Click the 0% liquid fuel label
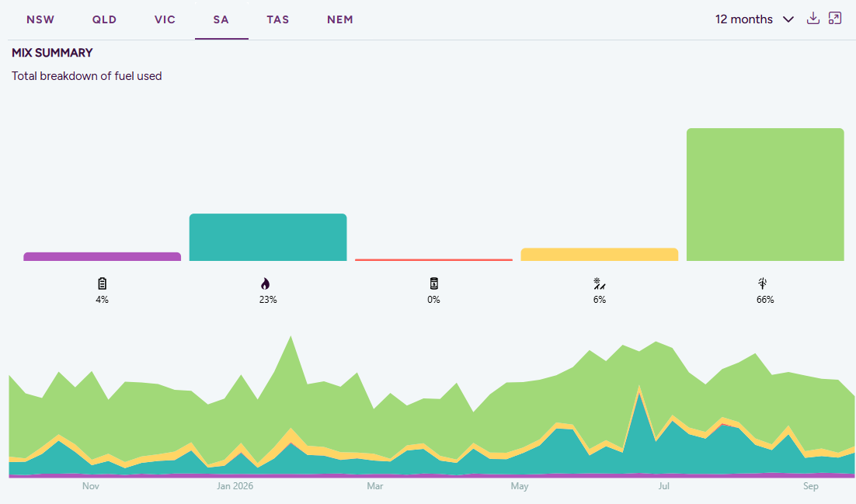The image size is (856, 504). (x=434, y=300)
